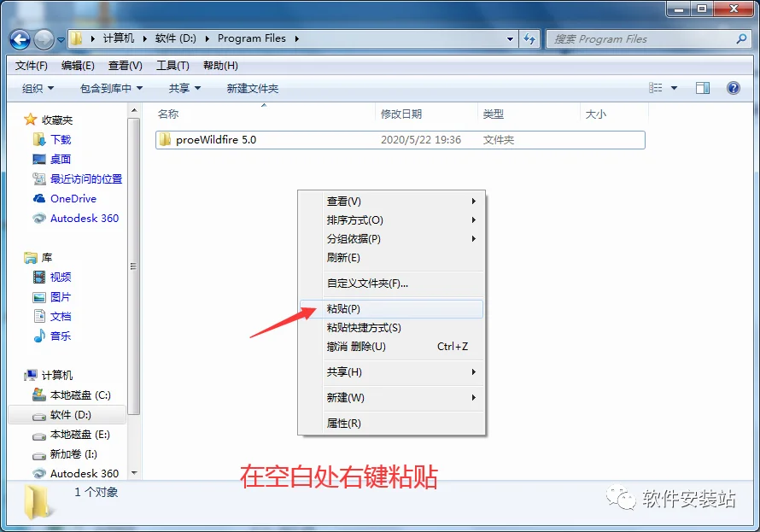Image resolution: width=760 pixels, height=532 pixels.
Task: Select Autodesk 360 under favorites
Action: (x=85, y=218)
